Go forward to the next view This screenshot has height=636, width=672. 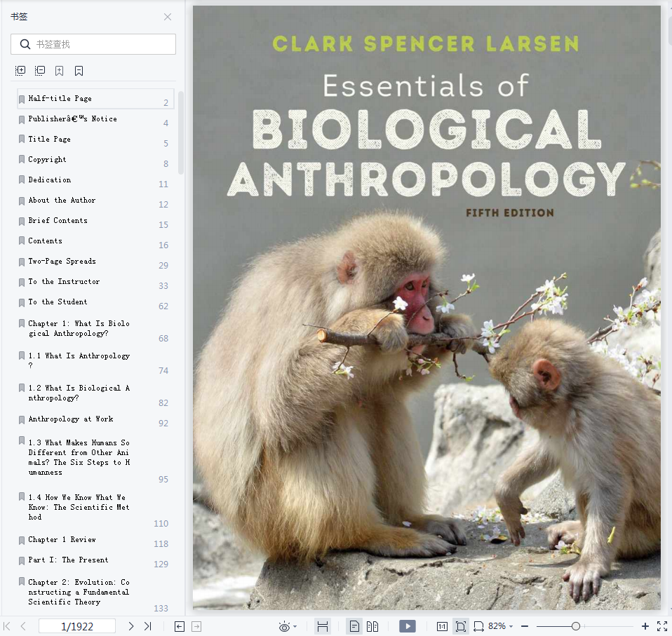196,627
